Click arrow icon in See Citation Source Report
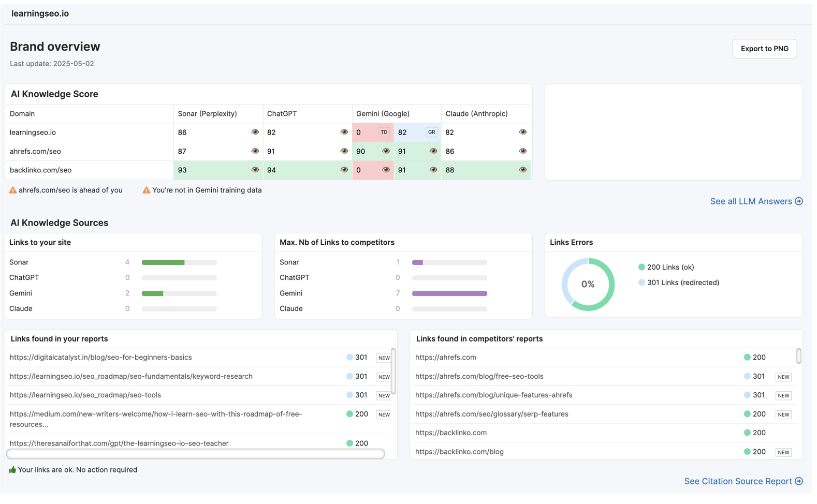The width and height of the screenshot is (817, 504). [799, 481]
